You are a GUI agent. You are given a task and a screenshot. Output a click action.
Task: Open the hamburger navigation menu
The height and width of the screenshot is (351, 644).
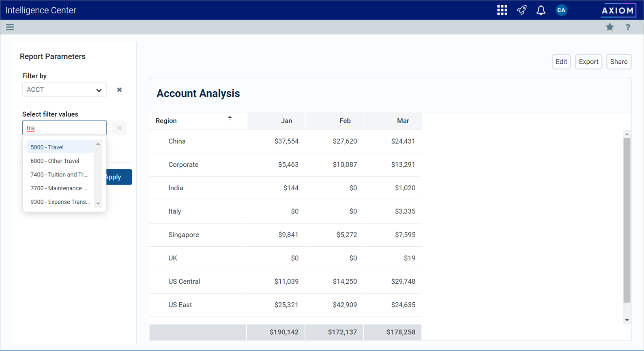coord(10,27)
